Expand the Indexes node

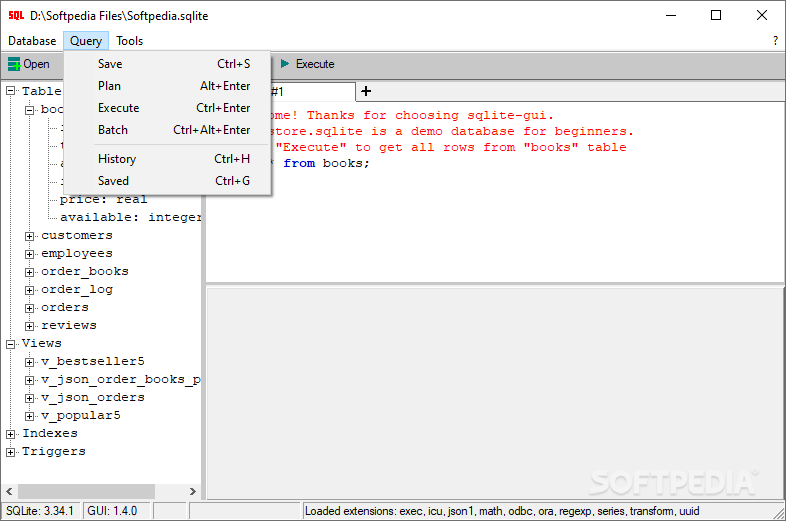[x=11, y=434]
